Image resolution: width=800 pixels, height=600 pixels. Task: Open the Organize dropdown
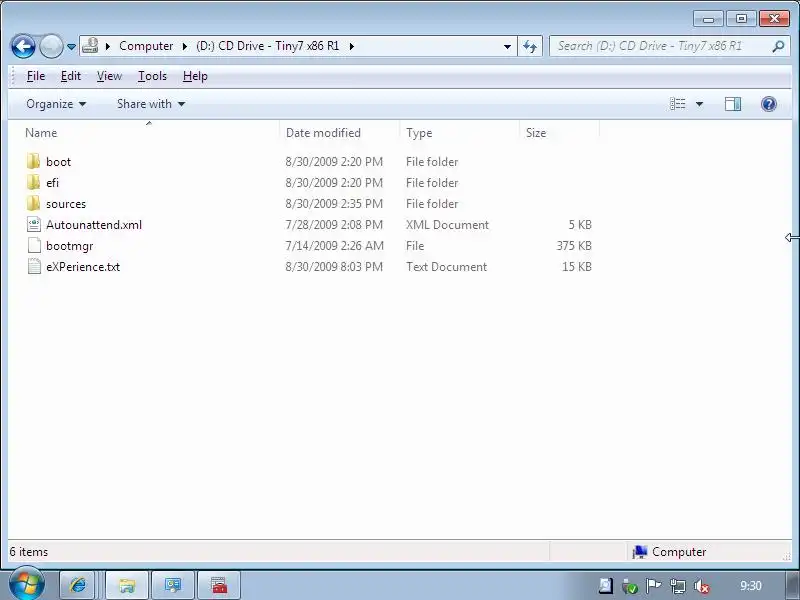pos(56,104)
